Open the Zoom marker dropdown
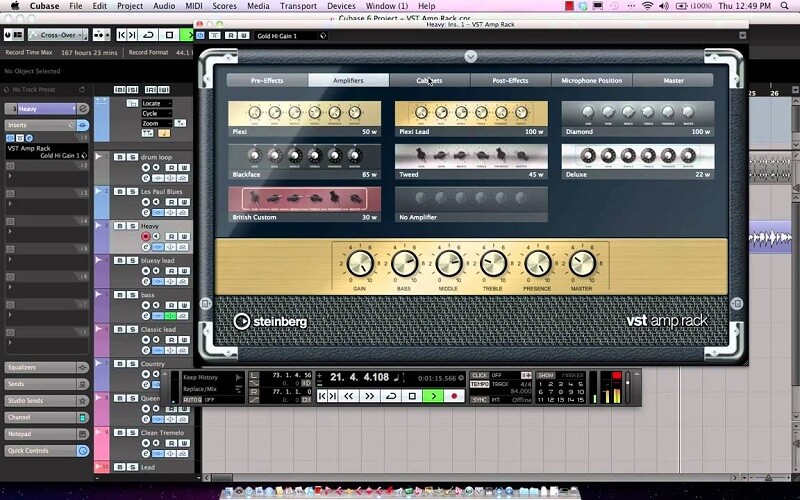Screen dimensions: 800x500 156,123
